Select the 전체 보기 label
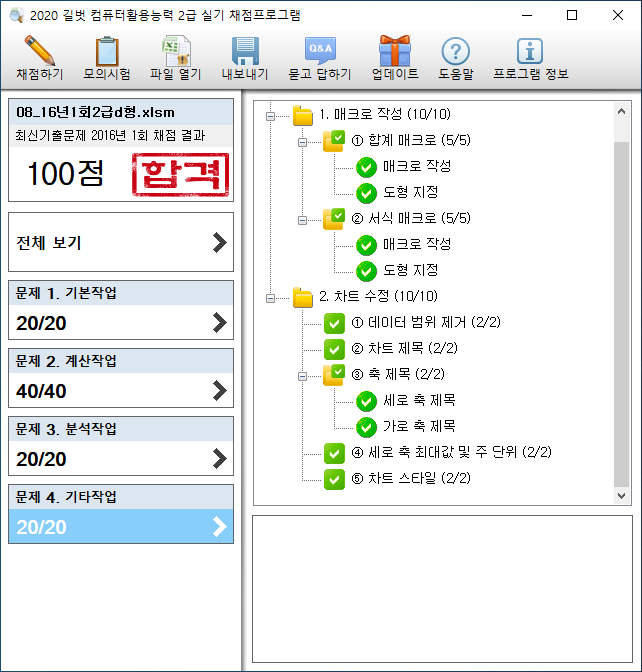The image size is (642, 672). click(48, 243)
